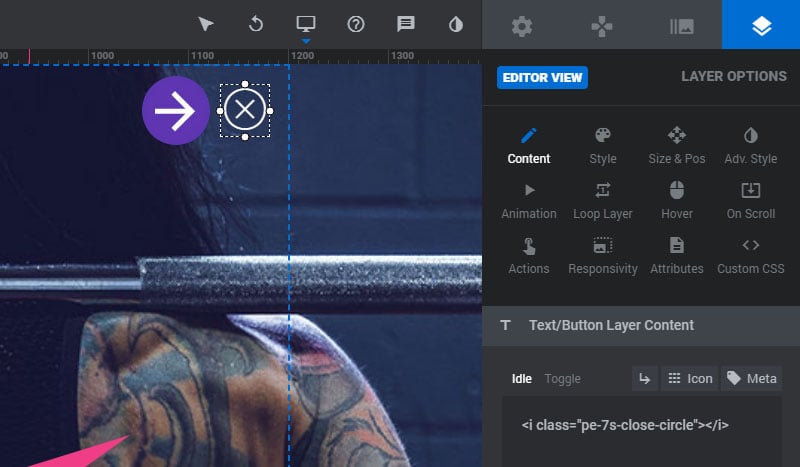Open the gear settings tab

pyautogui.click(x=522, y=26)
